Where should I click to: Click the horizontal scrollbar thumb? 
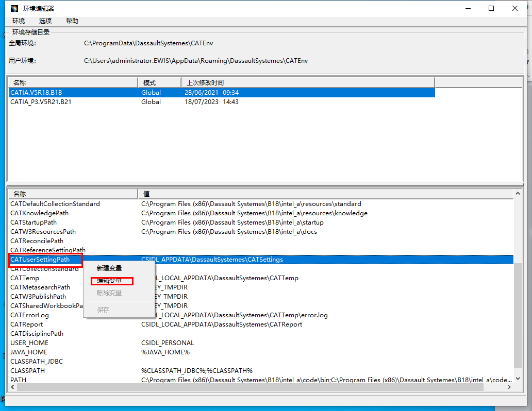(x=250, y=387)
